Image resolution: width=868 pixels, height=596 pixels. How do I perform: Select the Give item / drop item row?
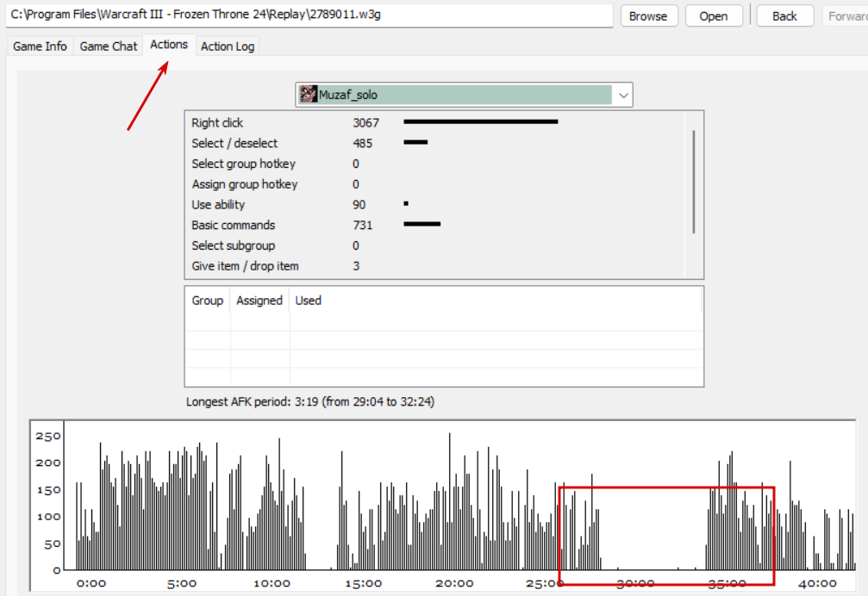pos(435,266)
